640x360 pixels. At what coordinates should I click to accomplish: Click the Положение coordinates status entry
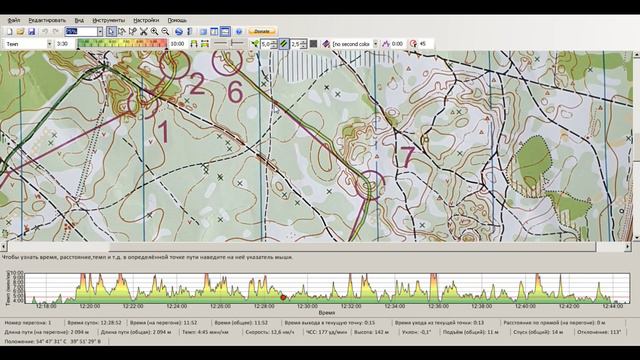[52, 341]
